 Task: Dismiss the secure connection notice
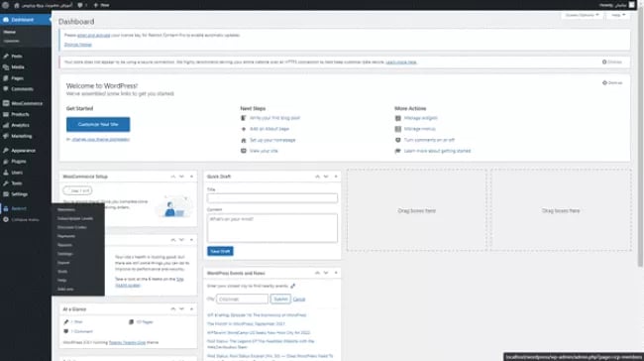612,62
